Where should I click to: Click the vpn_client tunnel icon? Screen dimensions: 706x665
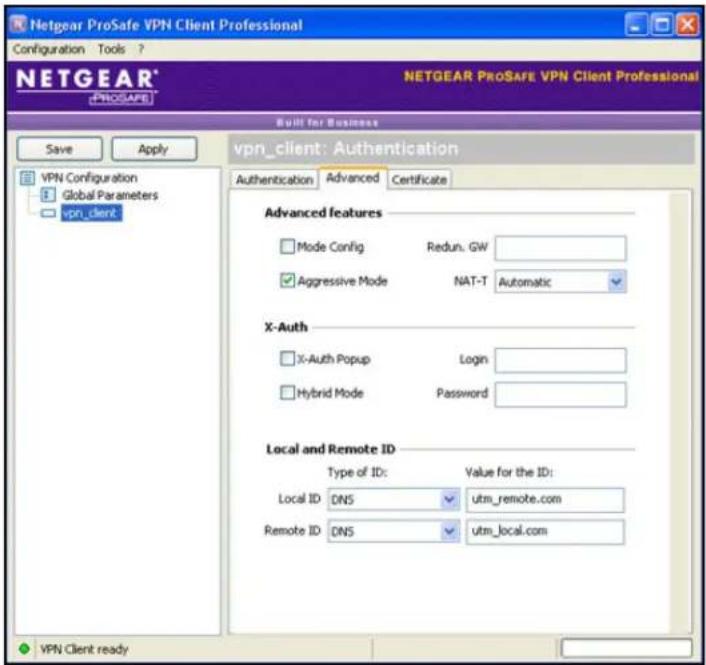click(48, 213)
